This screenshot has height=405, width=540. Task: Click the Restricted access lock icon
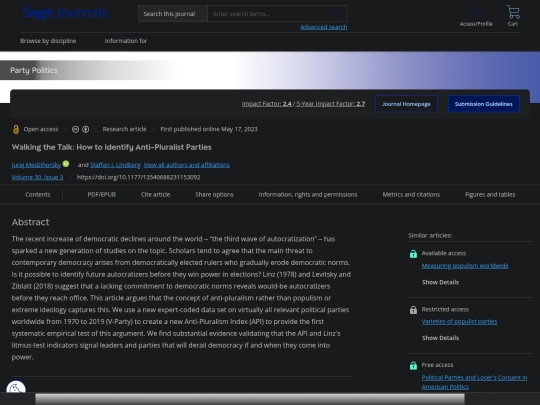413,310
